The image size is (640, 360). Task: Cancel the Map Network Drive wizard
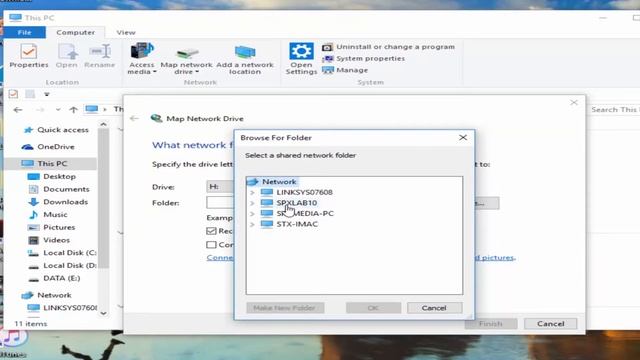pos(550,324)
